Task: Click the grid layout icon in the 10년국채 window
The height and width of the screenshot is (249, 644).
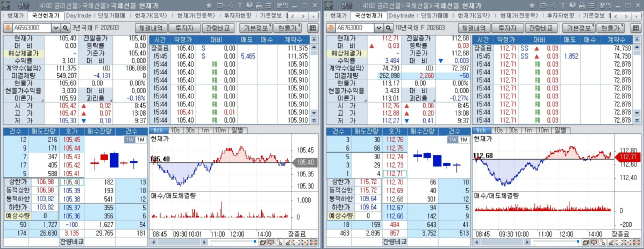Action: 635,28
